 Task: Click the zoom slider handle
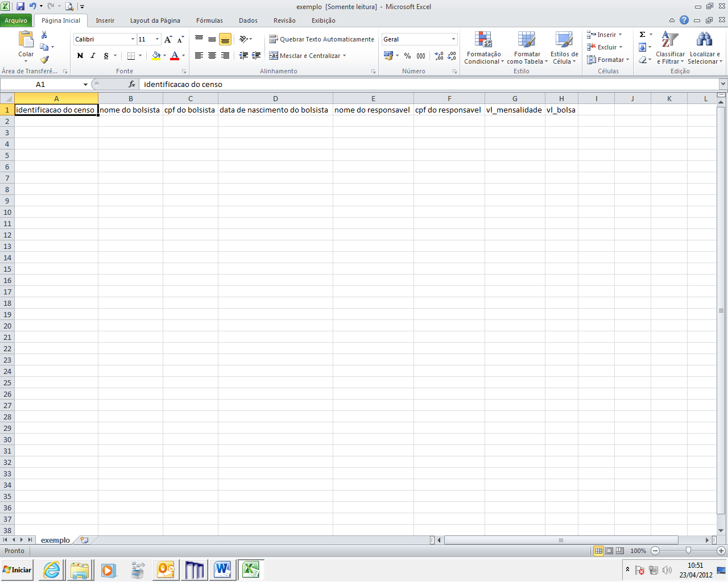click(x=688, y=551)
